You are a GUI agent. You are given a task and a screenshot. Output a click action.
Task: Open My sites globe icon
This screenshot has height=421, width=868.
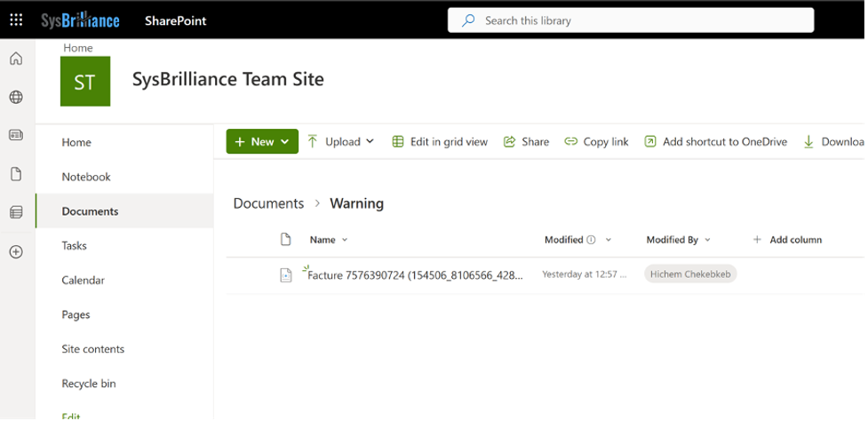tap(17, 98)
